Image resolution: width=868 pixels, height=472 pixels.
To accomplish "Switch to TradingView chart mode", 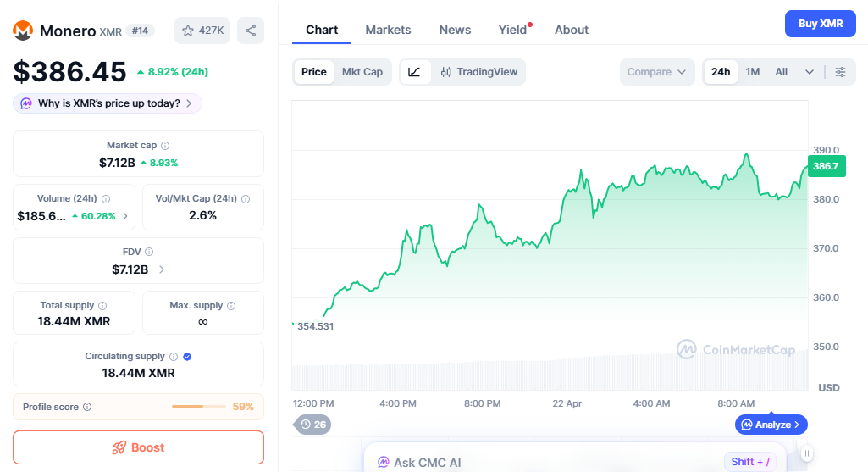I will tap(478, 72).
